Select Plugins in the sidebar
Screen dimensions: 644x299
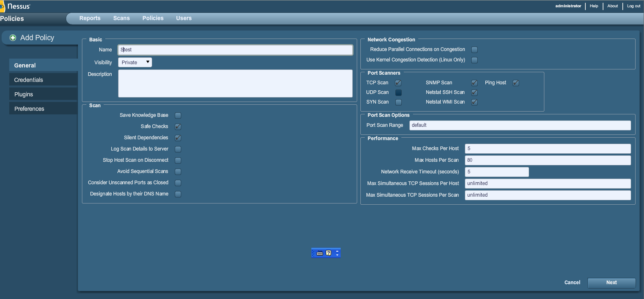[24, 94]
